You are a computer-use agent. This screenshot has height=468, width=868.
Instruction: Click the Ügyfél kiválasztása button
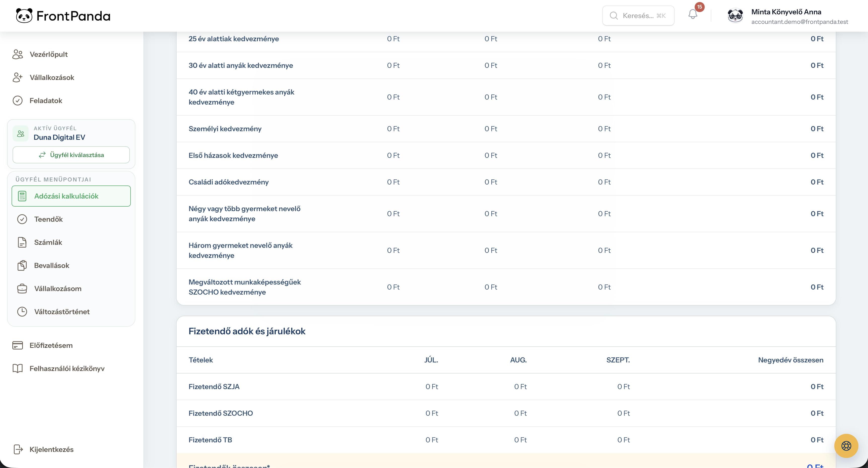click(71, 155)
